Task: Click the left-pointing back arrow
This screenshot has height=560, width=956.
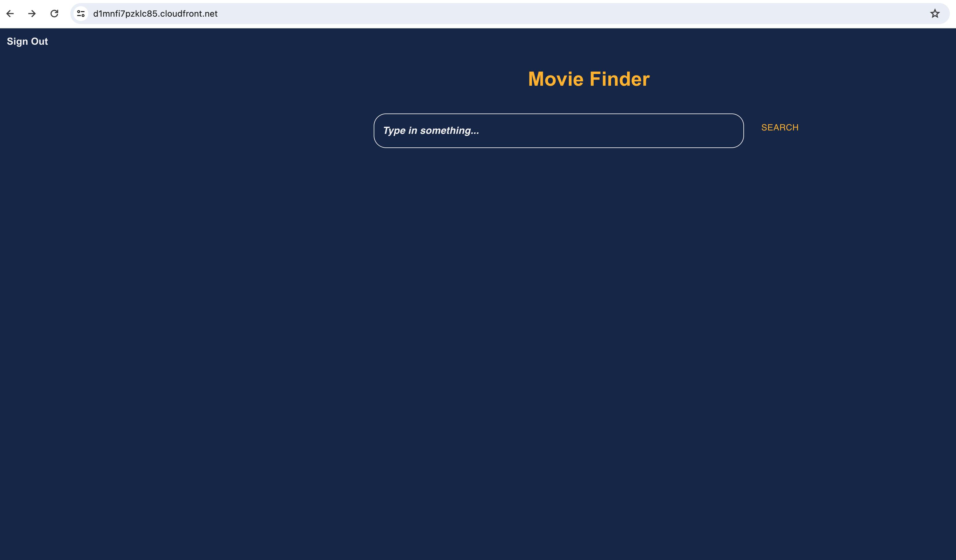Action: [x=10, y=14]
